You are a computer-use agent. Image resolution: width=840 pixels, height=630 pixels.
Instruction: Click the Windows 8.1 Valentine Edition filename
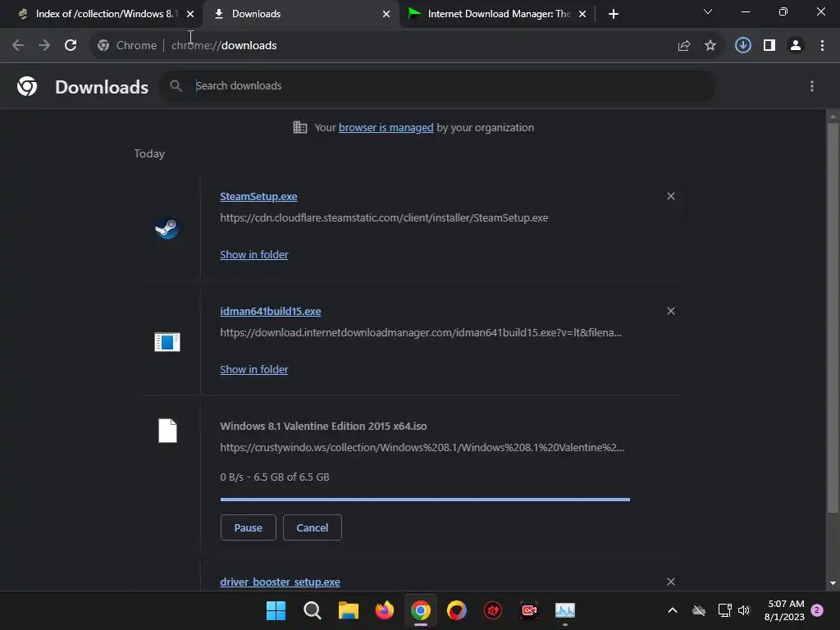coord(323,427)
